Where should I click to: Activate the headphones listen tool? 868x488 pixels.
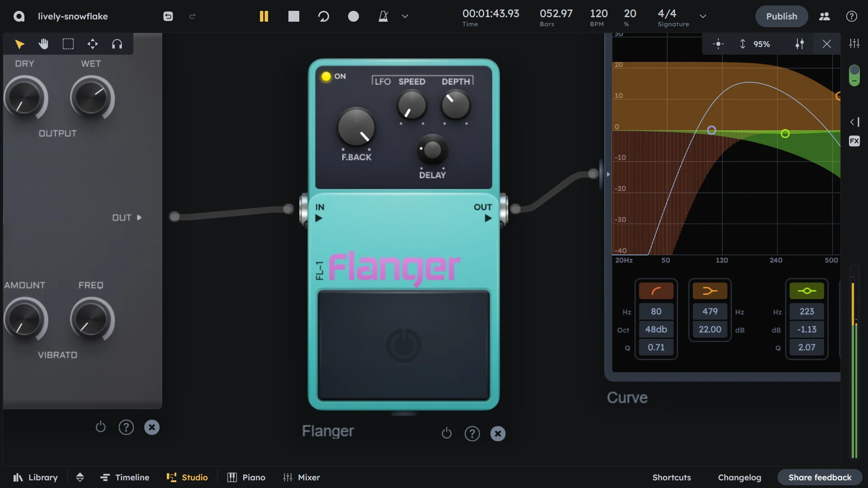coord(117,44)
